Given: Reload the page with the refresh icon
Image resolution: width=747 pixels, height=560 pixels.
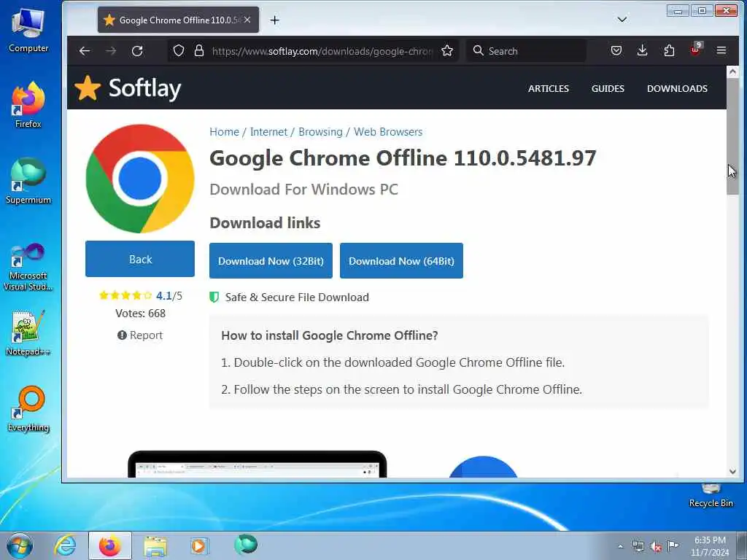Looking at the screenshot, I should point(137,51).
